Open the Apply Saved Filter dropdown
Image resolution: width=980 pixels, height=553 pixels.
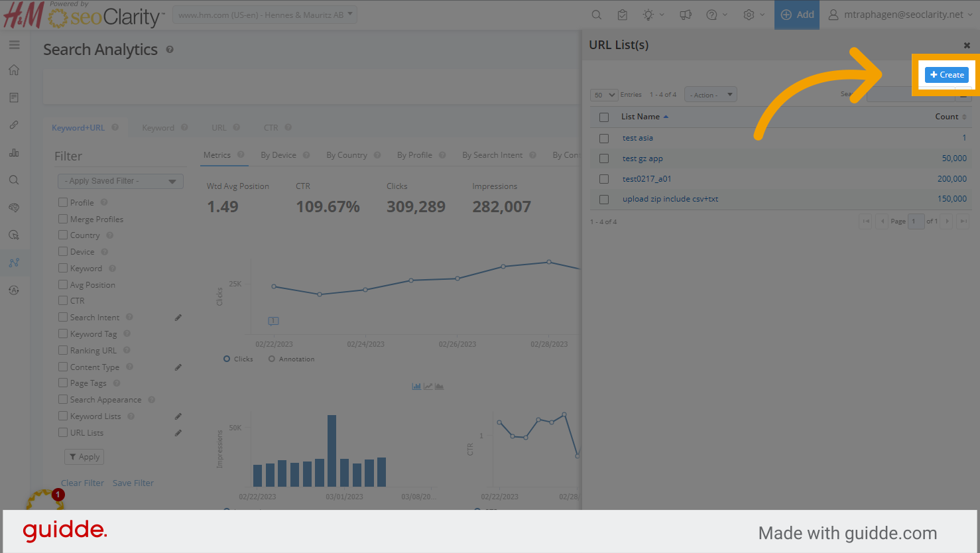(x=121, y=181)
